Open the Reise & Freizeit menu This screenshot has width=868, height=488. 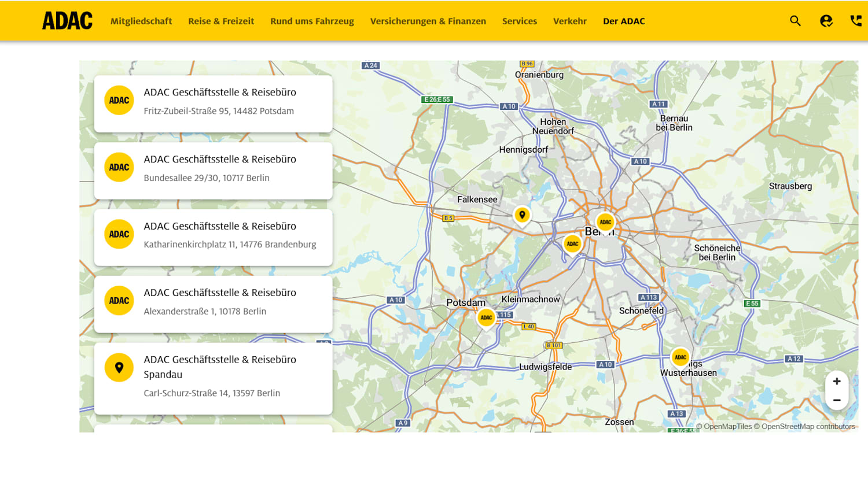point(221,21)
